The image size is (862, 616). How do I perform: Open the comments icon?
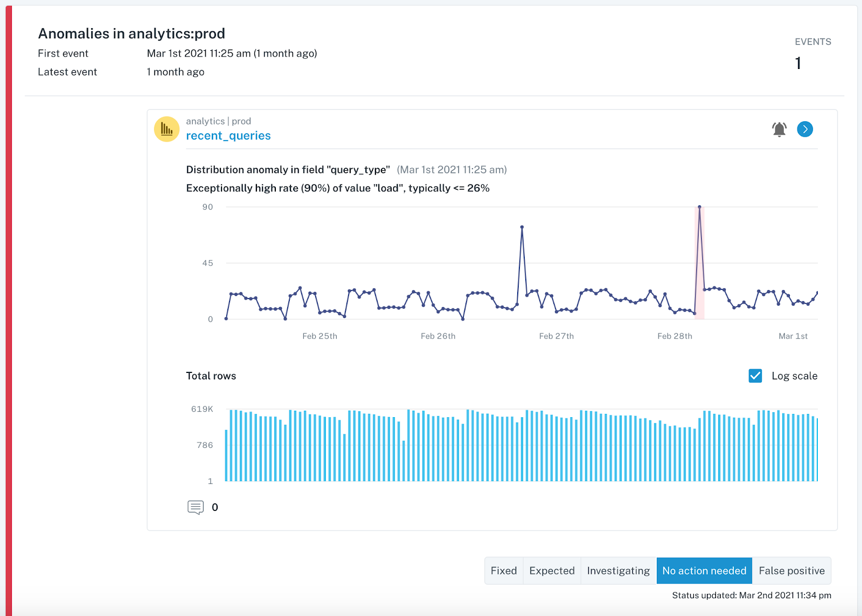tap(196, 507)
